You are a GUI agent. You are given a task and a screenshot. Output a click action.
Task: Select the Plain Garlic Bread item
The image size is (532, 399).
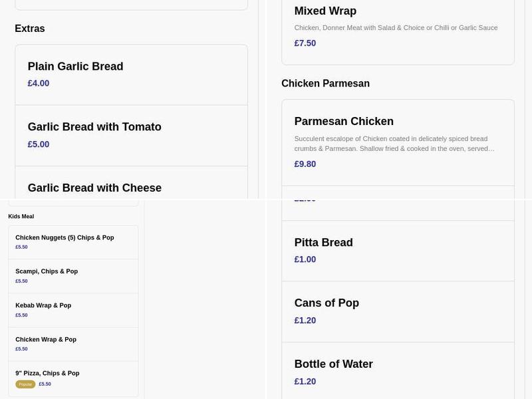(75, 66)
